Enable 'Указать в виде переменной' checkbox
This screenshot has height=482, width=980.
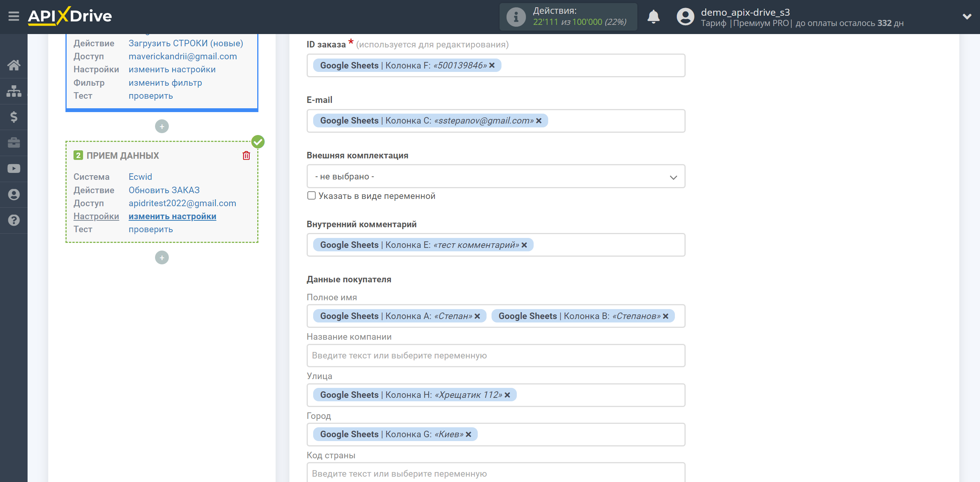[312, 195]
